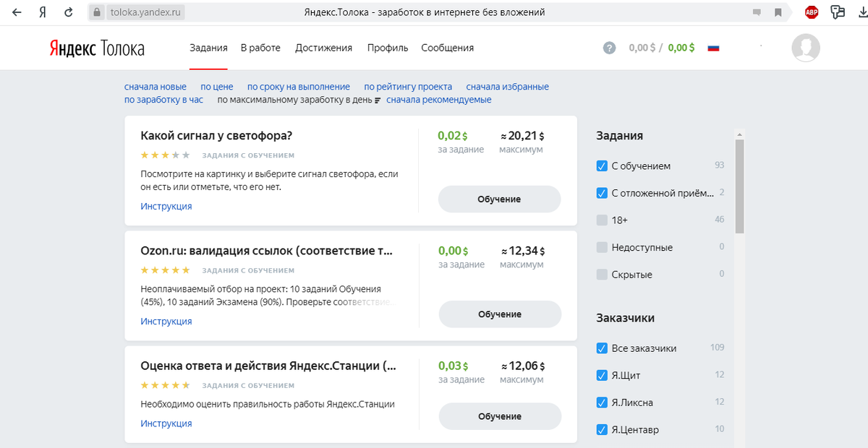Image resolution: width=868 pixels, height=448 pixels.
Task: Open the ABP Adblock Plus extension icon
Action: coord(812,12)
